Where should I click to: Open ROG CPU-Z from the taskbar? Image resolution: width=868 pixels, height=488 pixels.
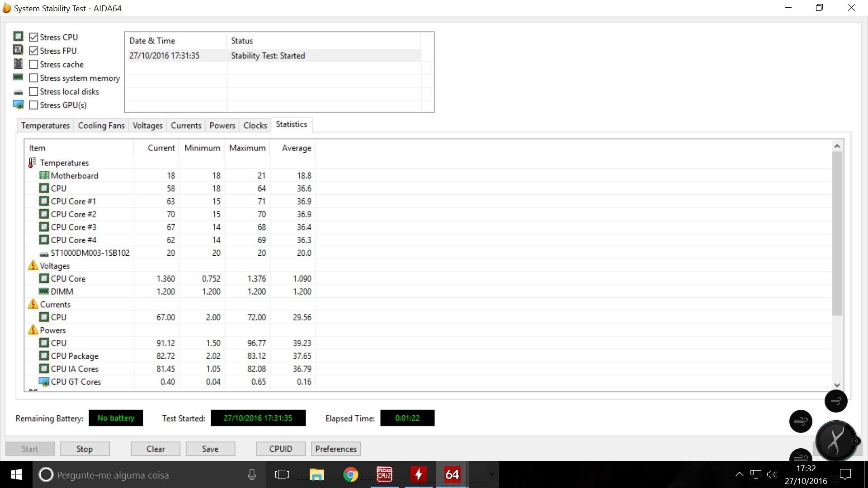tap(384, 474)
